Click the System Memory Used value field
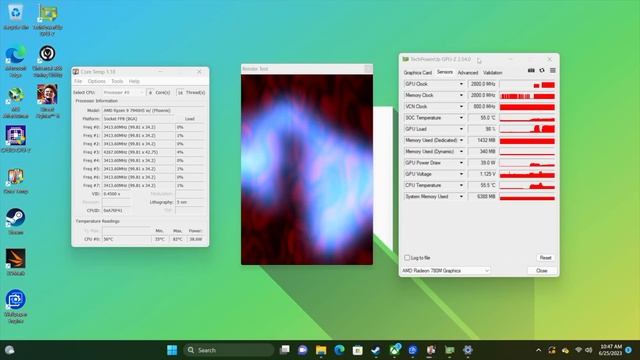640x360 pixels. click(482, 197)
